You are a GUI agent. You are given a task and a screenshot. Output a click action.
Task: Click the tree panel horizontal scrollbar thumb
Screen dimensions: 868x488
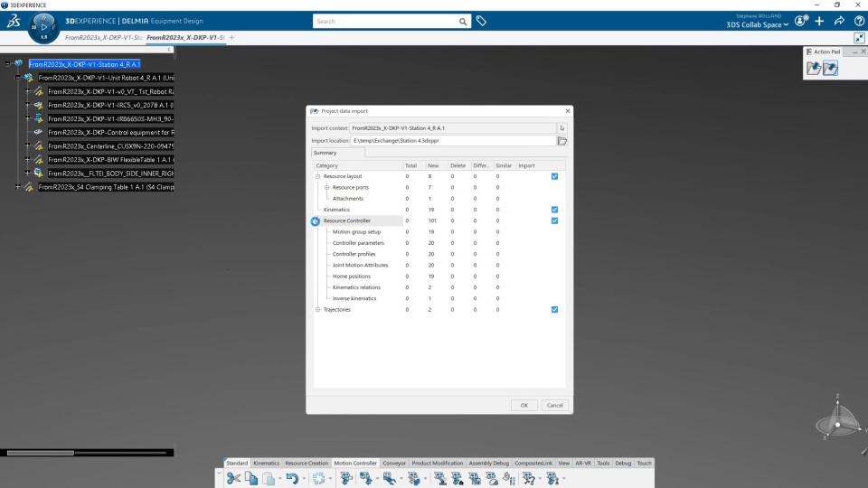[x=41, y=453]
